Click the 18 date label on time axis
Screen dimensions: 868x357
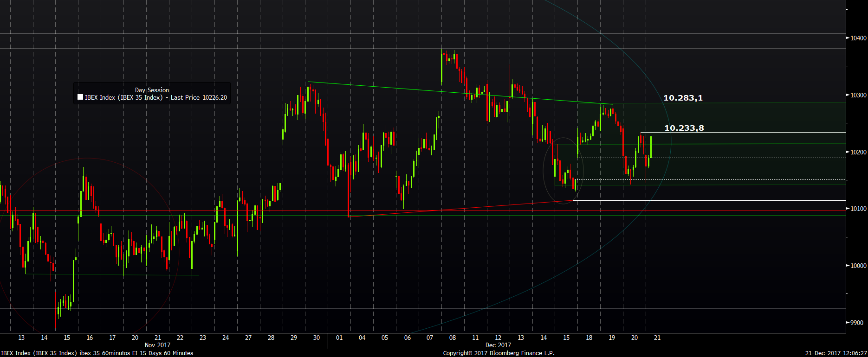pyautogui.click(x=589, y=338)
